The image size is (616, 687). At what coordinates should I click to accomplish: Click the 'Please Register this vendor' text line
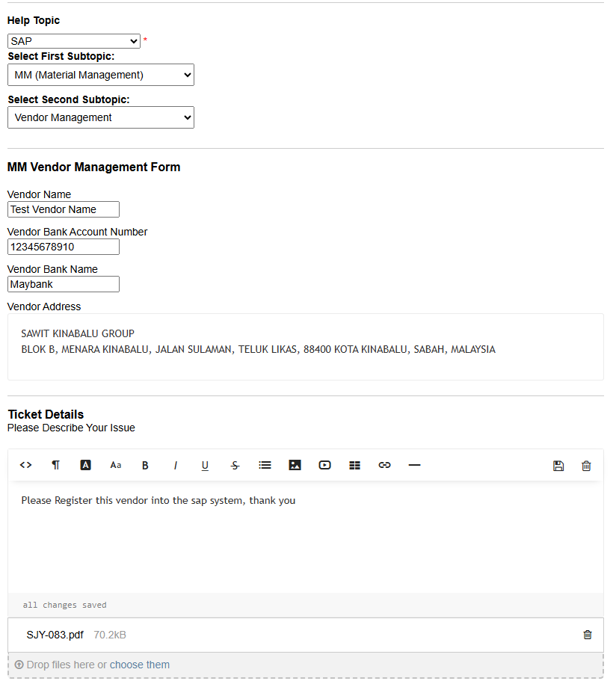tap(158, 500)
